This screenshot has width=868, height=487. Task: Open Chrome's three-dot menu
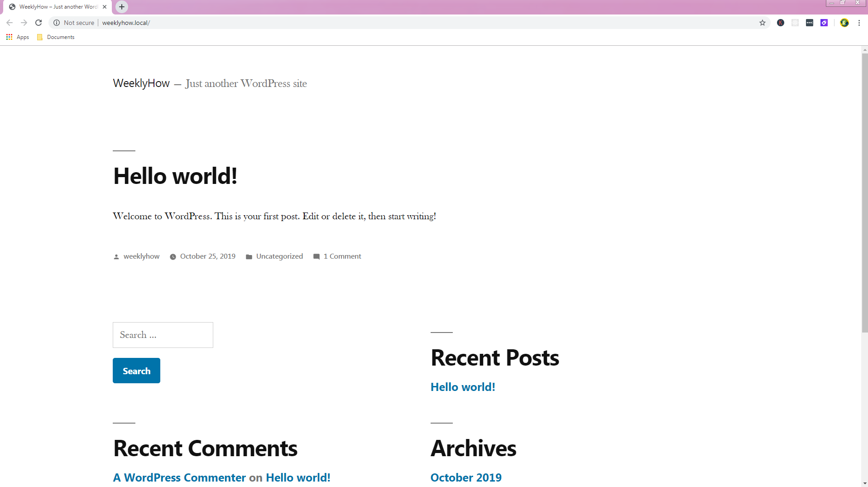click(859, 23)
